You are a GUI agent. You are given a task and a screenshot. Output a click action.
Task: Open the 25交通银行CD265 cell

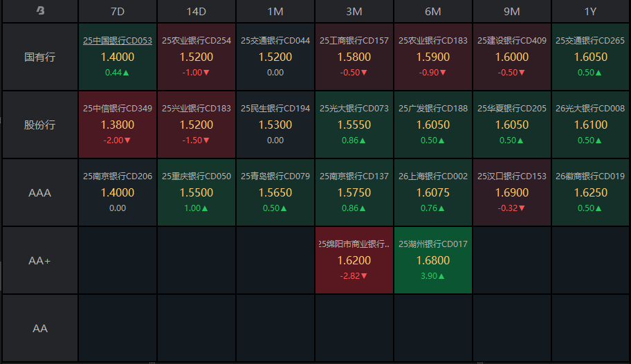pyautogui.click(x=590, y=57)
